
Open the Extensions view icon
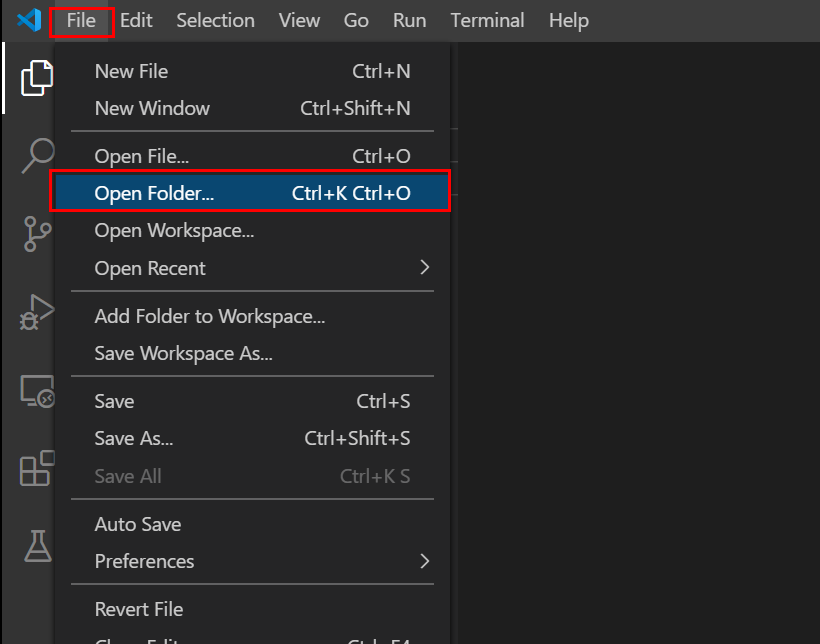pos(36,468)
